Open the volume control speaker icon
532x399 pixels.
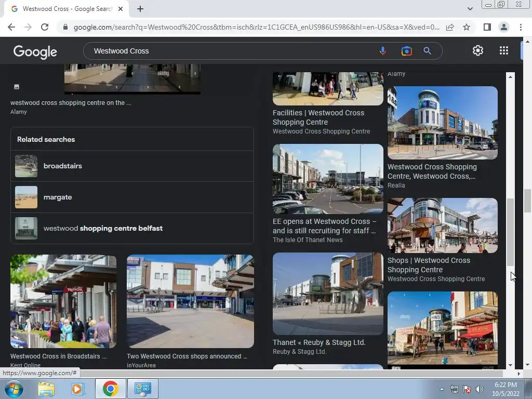480,389
